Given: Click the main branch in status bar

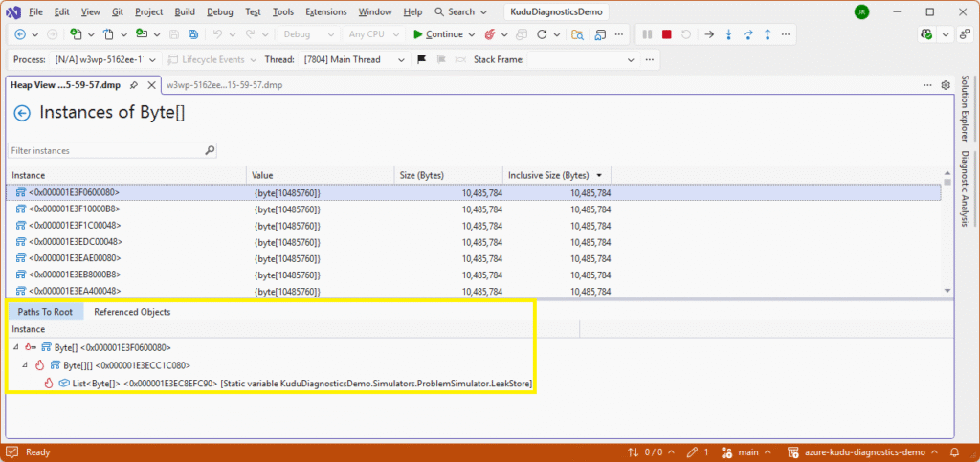Looking at the screenshot, I should (x=746, y=452).
